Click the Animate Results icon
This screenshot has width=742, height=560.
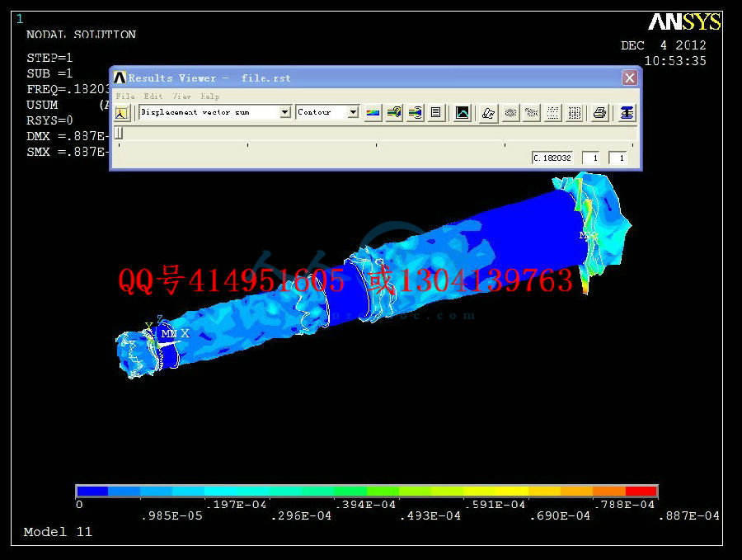coord(415,113)
